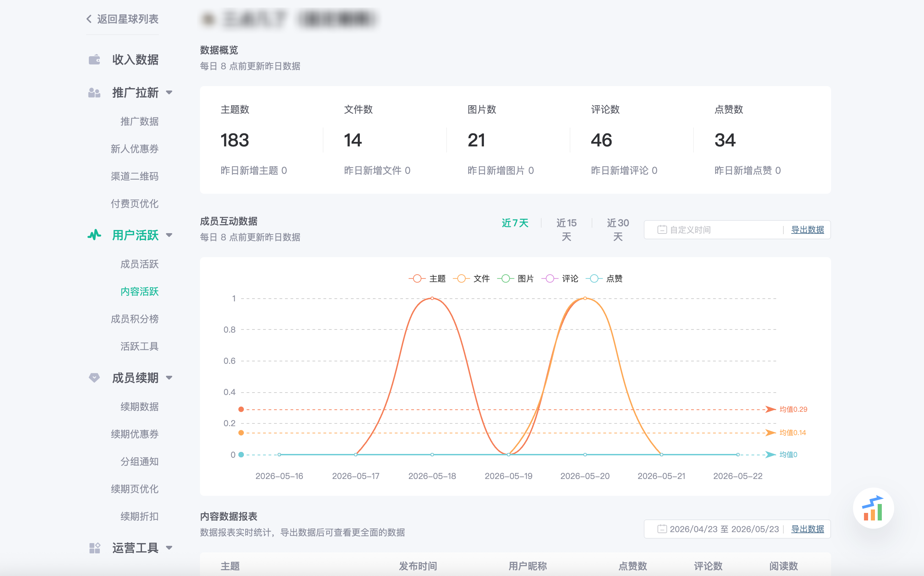Open 成员活跃 page
This screenshot has height=576, width=924.
(x=140, y=264)
